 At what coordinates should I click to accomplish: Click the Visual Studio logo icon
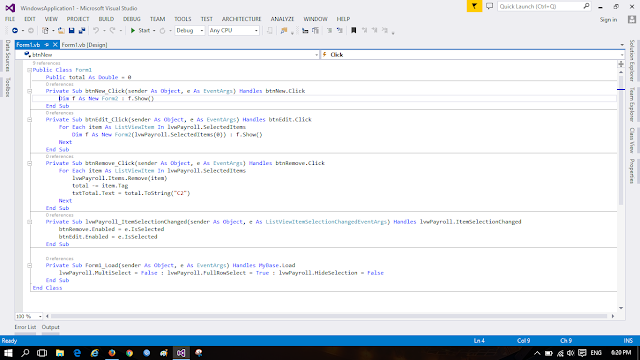(10, 8)
